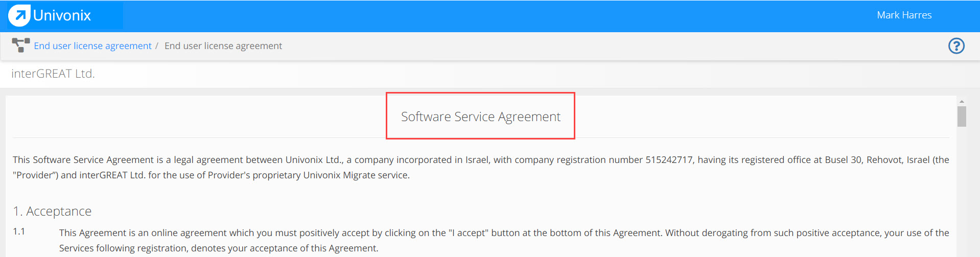Viewport: 980px width, 257px height.
Task: Click the interGREAT Ltd. company heading
Action: pos(53,74)
